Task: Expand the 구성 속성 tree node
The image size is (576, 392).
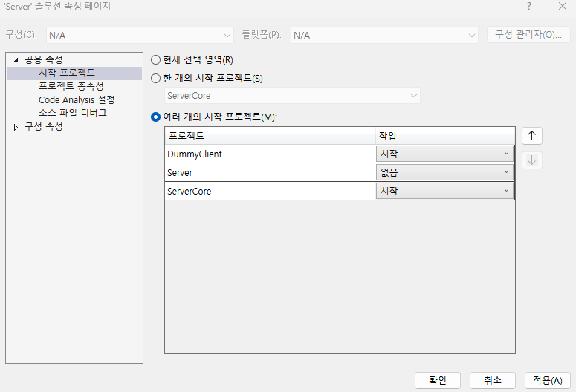Action: tap(16, 127)
